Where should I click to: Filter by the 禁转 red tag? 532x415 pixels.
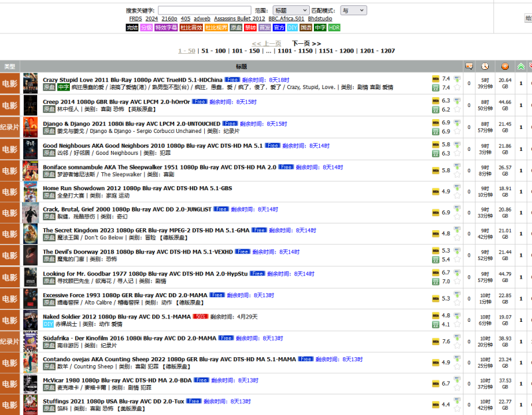(x=251, y=27)
